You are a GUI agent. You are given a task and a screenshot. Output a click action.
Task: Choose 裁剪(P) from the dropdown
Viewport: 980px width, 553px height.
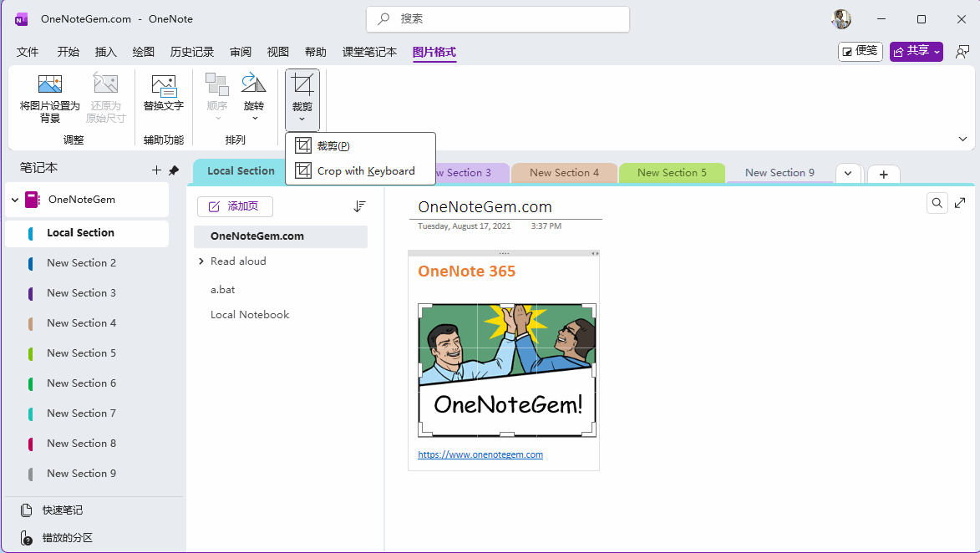pos(333,146)
